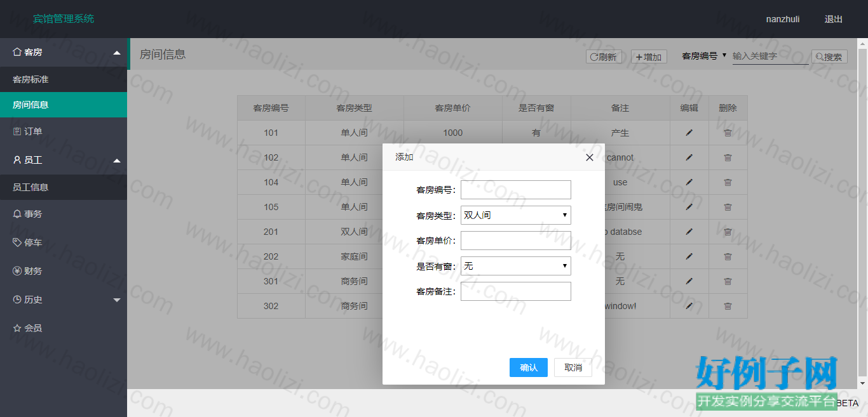Select 房间信息 in the sidebar
This screenshot has width=868, height=417.
pyautogui.click(x=64, y=105)
